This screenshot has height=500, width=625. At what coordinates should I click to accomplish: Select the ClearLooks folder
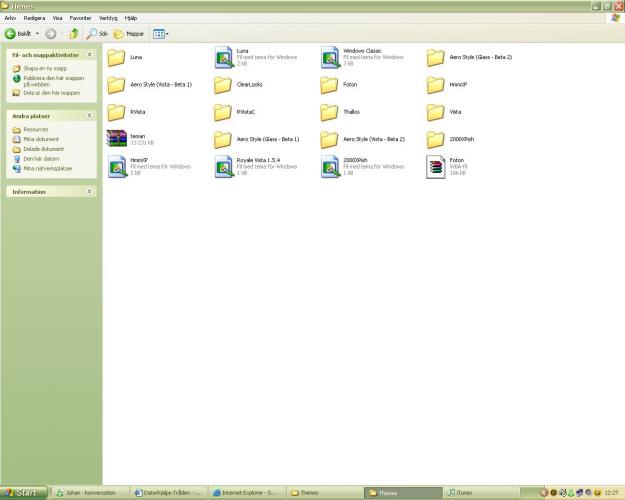[x=224, y=85]
